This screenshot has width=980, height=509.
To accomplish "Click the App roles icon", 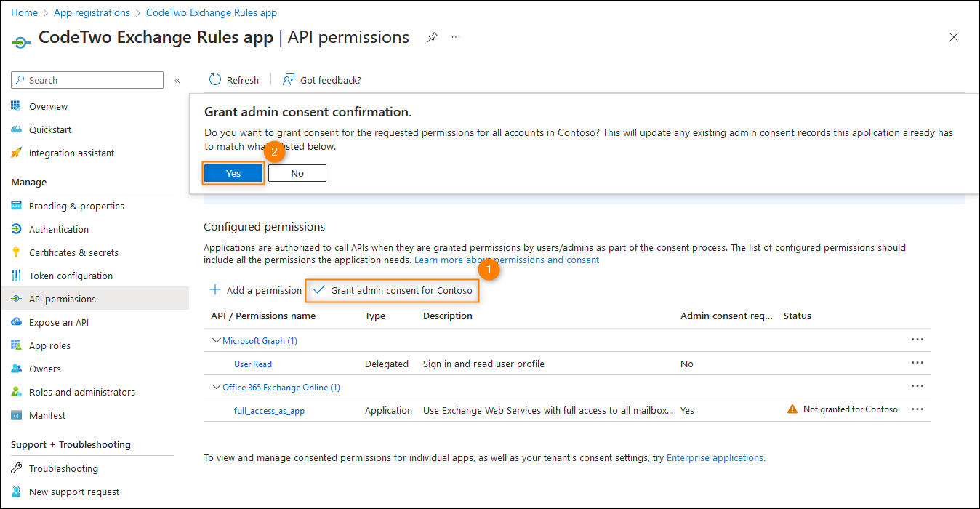I will click(x=16, y=345).
